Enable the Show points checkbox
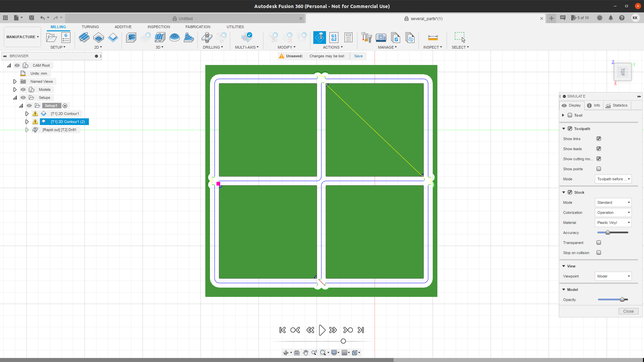644x362 pixels. tap(599, 169)
